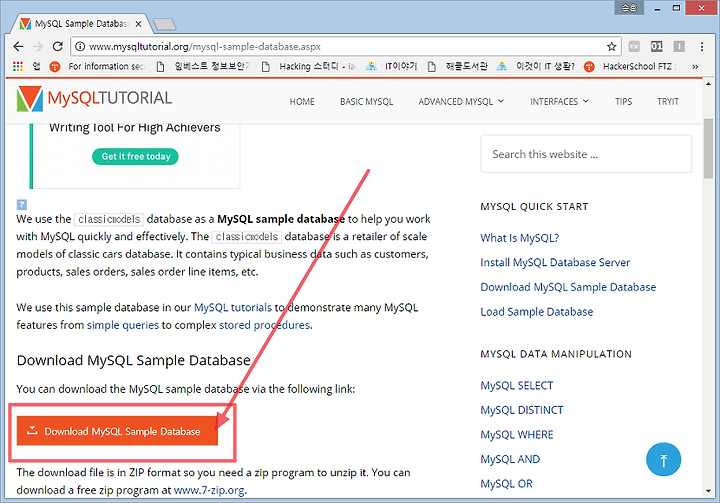Open a new browser tab

pos(164,24)
